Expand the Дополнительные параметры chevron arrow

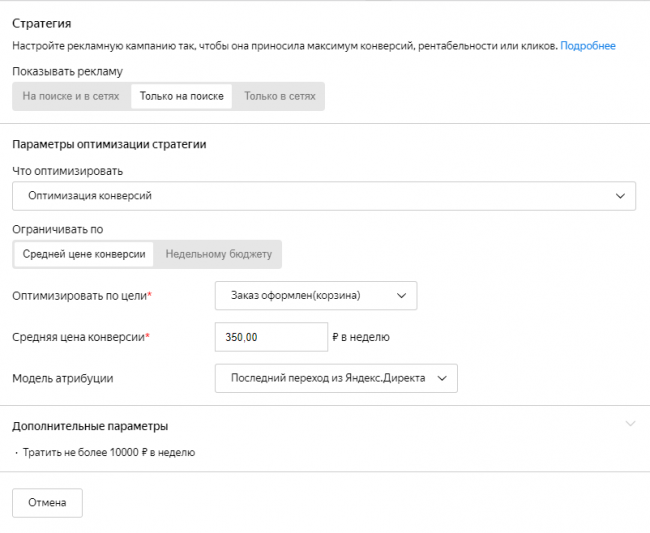(x=629, y=424)
